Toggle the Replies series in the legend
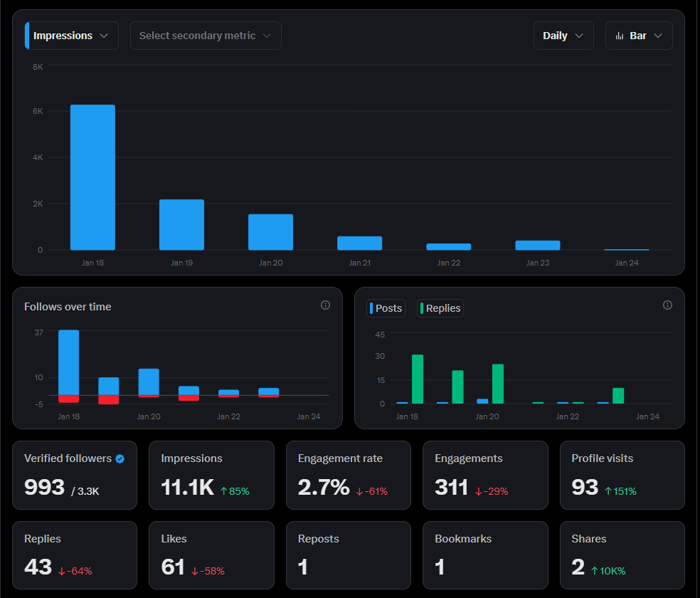 440,308
